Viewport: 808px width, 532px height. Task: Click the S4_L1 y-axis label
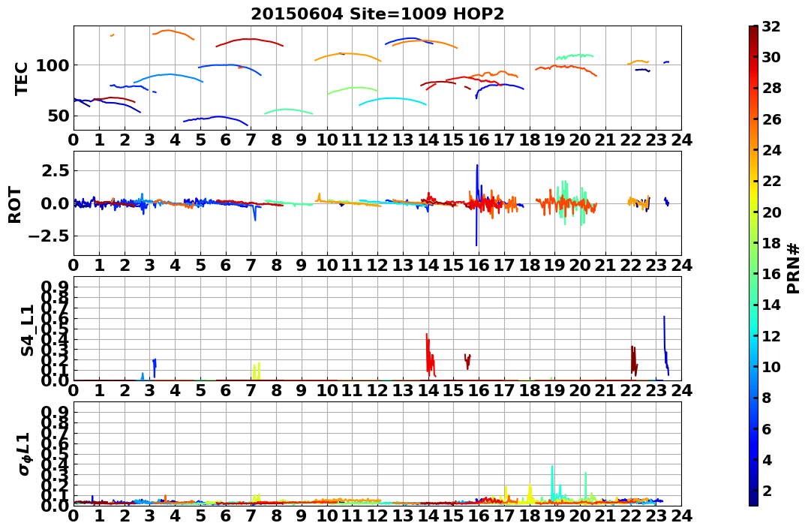point(27,330)
